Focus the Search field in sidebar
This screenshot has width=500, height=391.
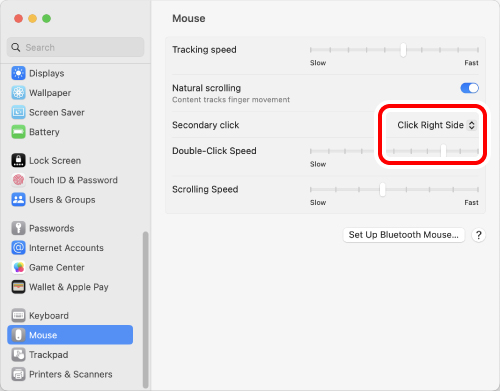(x=76, y=47)
